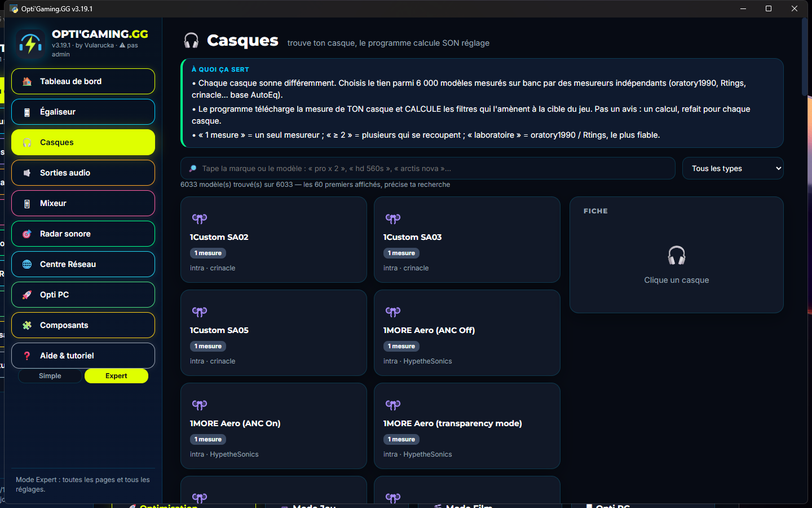Go to Composants
This screenshot has height=508, width=812.
(83, 325)
